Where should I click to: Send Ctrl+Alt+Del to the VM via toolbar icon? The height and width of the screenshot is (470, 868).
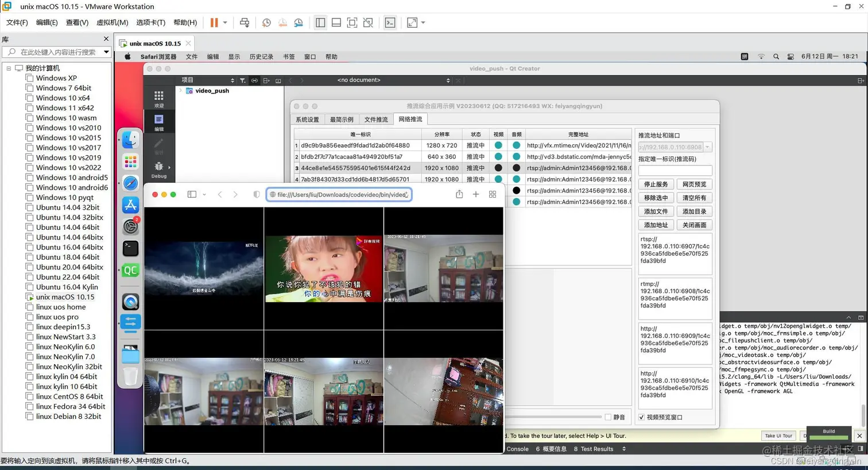tap(245, 22)
